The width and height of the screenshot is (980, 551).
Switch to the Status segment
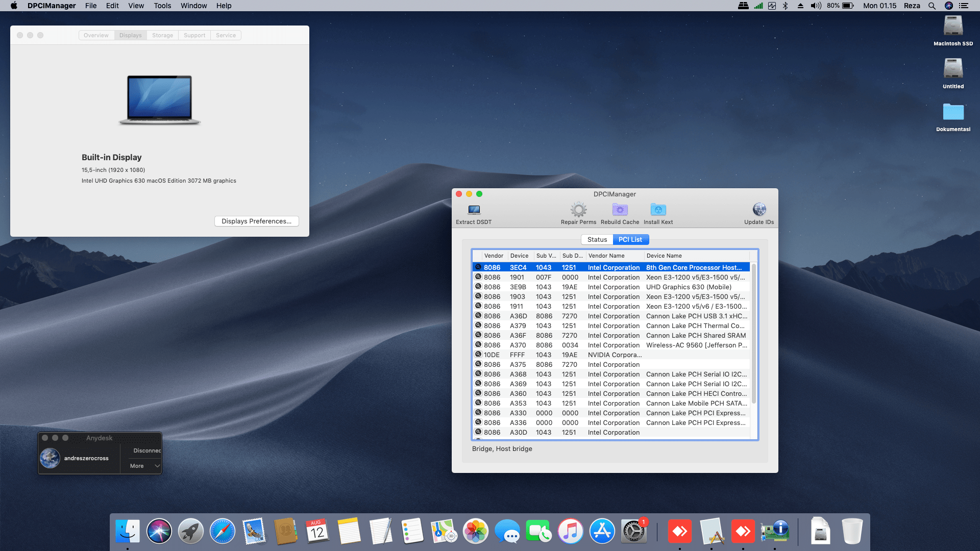pyautogui.click(x=597, y=239)
